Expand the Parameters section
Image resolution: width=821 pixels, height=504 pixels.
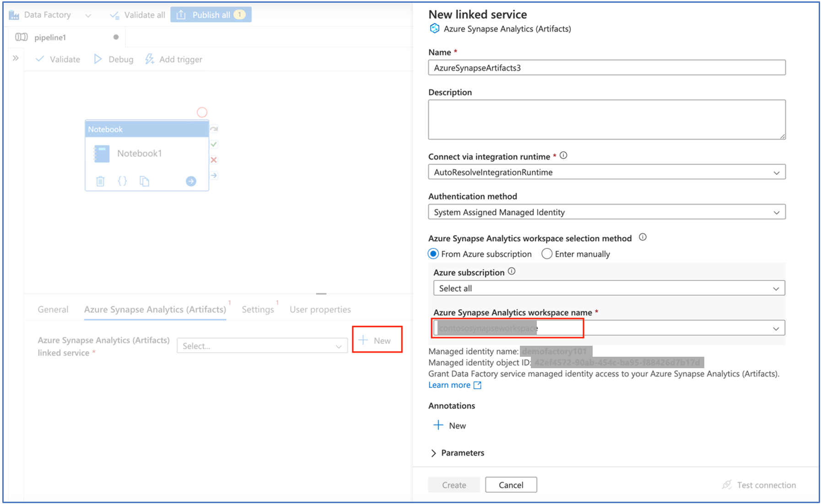tap(458, 453)
